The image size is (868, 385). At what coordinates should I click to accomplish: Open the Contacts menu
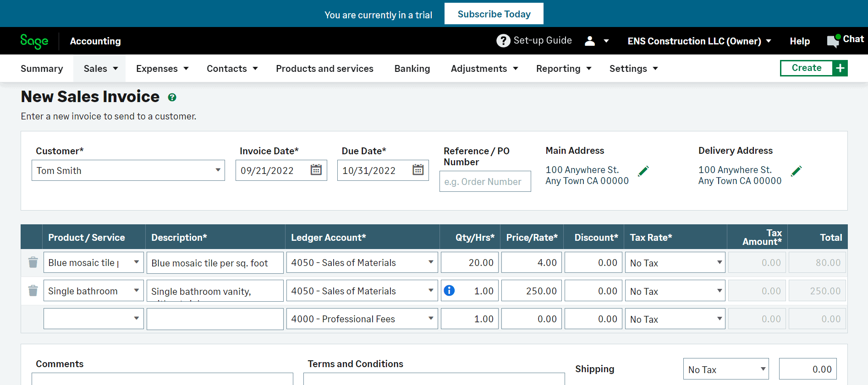[x=232, y=69]
